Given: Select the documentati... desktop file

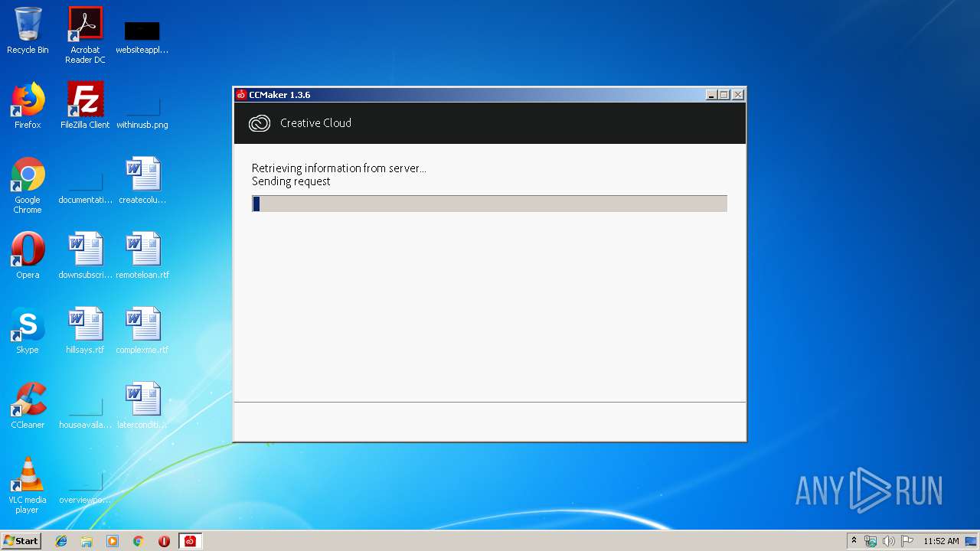Looking at the screenshot, I should pos(85,188).
